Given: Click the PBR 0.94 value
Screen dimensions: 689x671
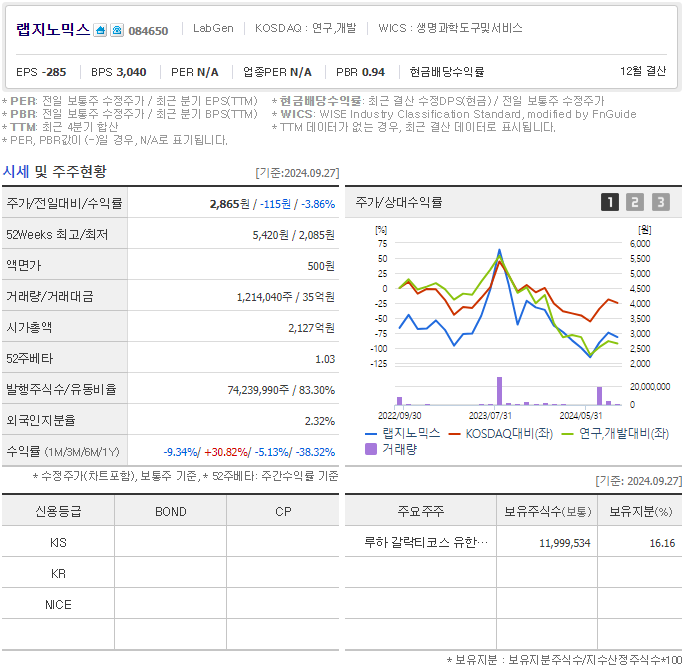Looking at the screenshot, I should pyautogui.click(x=360, y=72).
